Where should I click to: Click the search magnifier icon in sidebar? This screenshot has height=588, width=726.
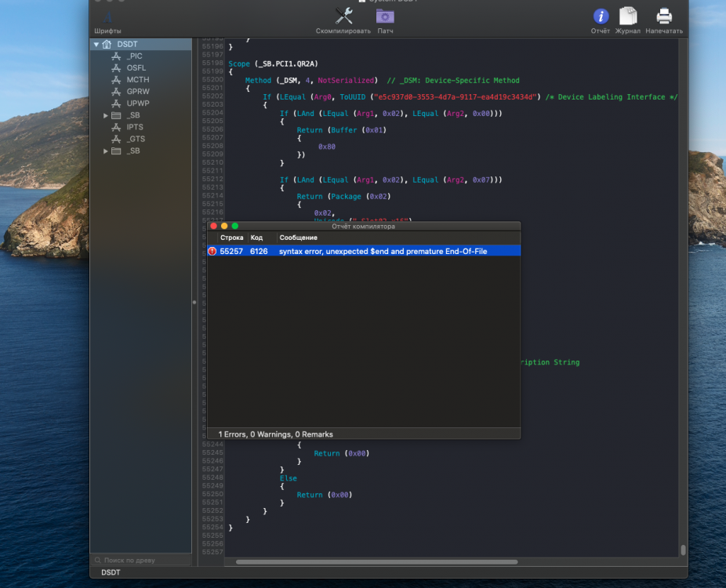pyautogui.click(x=98, y=561)
